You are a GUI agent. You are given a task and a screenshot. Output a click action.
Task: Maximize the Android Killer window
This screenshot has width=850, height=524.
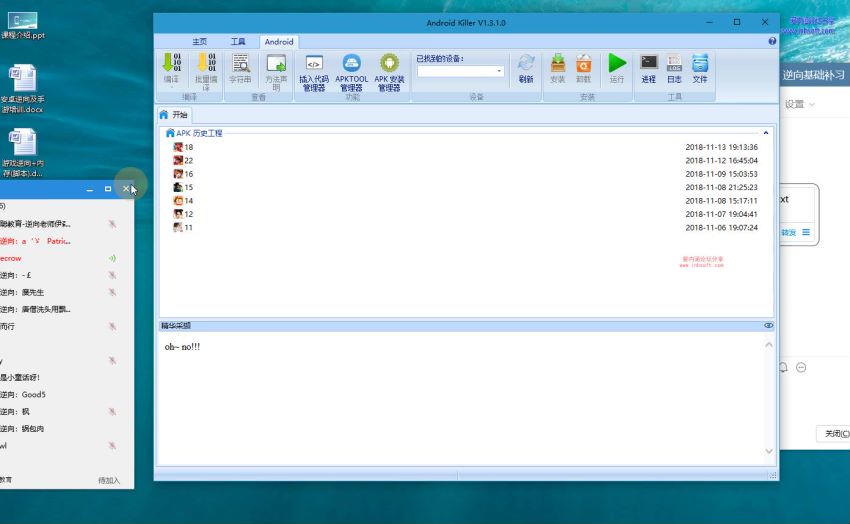click(737, 22)
